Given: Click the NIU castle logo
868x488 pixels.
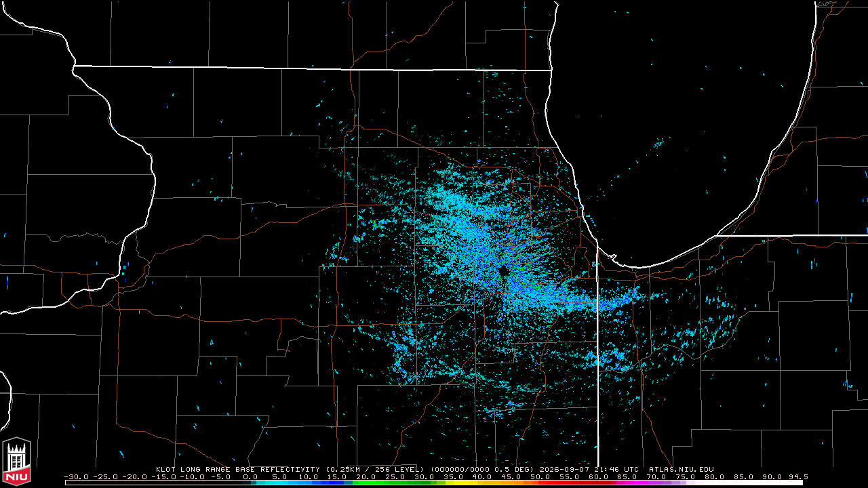Looking at the screenshot, I should click(16, 461).
